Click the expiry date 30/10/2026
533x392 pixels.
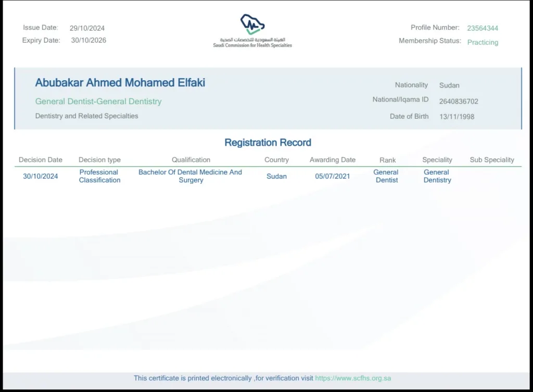click(x=88, y=40)
